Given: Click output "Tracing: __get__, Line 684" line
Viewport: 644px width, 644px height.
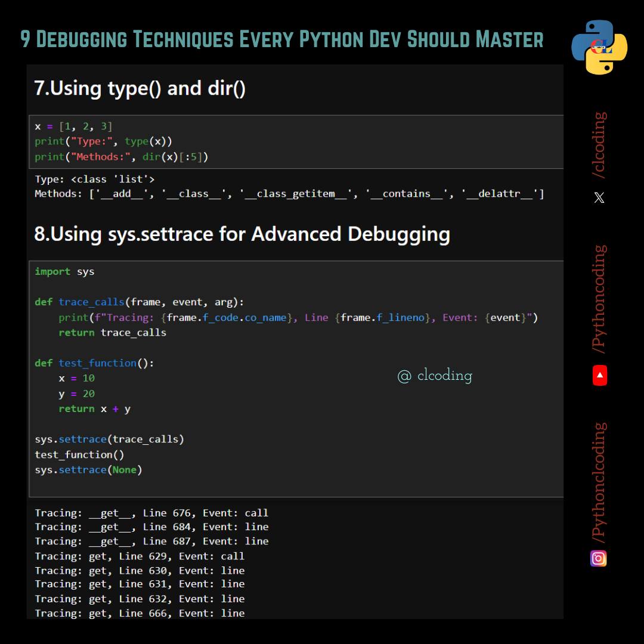Looking at the screenshot, I should [x=151, y=527].
